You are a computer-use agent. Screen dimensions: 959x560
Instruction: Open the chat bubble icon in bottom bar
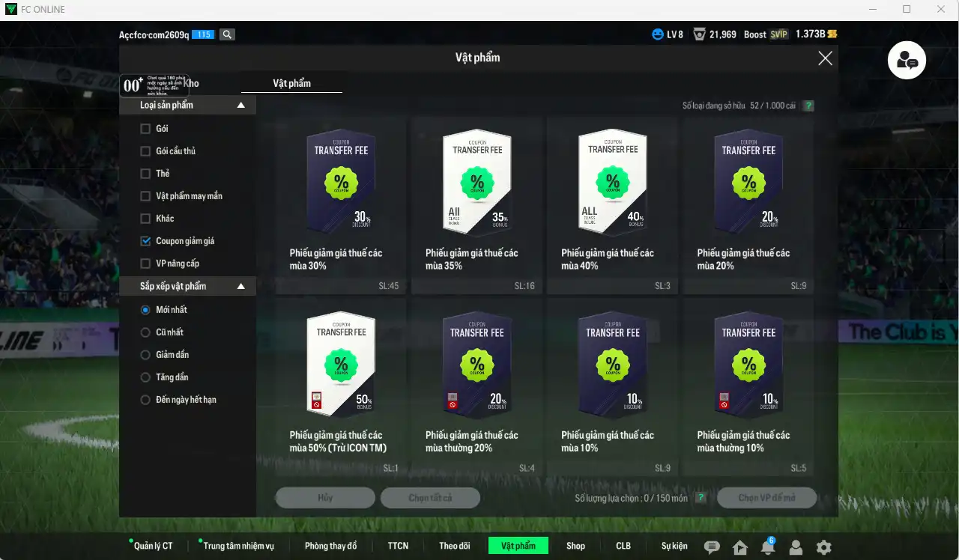(x=712, y=547)
